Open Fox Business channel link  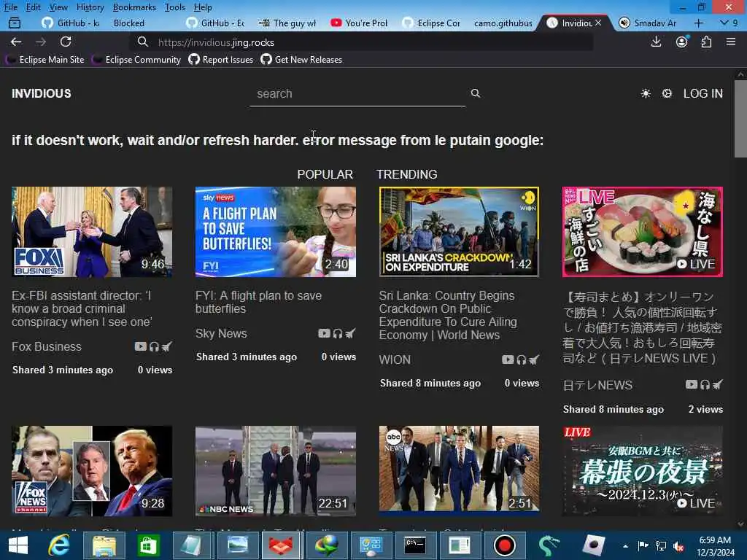tap(47, 346)
